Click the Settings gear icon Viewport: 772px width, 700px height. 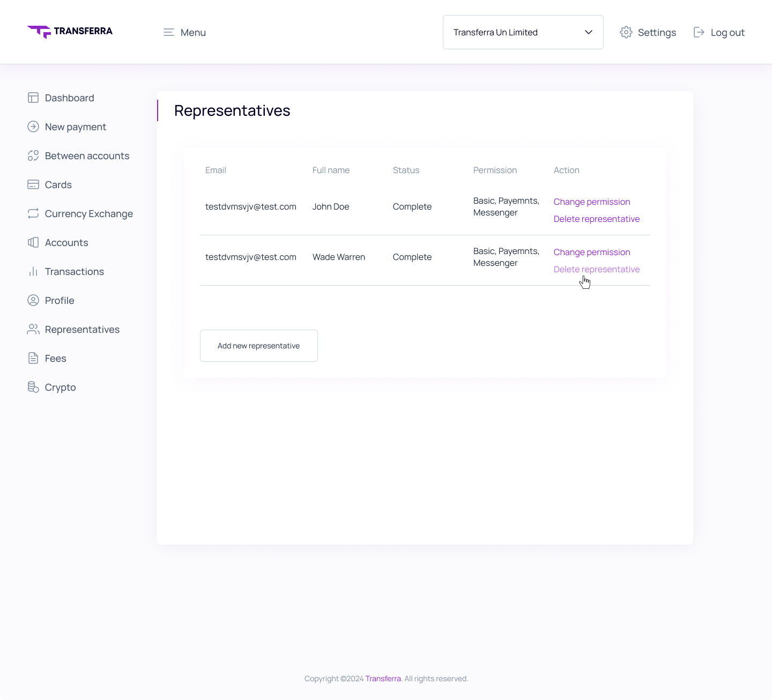coord(626,32)
